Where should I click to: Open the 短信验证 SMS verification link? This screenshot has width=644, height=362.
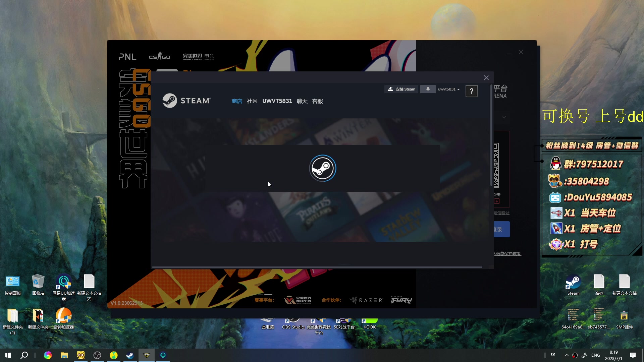[x=501, y=213]
